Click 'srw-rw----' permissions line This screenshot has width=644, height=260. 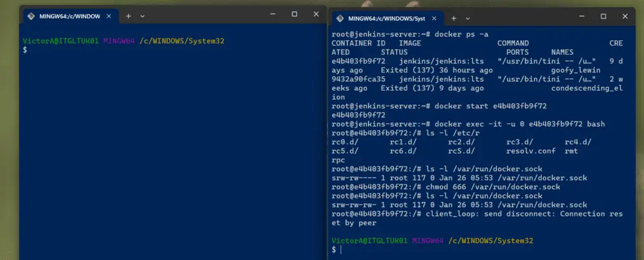pyautogui.click(x=459, y=178)
